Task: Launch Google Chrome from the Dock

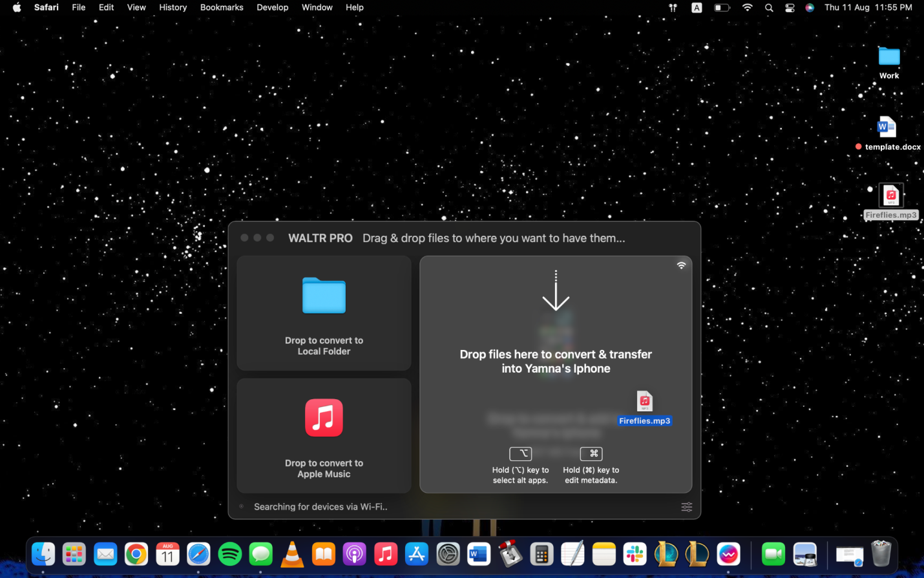Action: click(136, 554)
